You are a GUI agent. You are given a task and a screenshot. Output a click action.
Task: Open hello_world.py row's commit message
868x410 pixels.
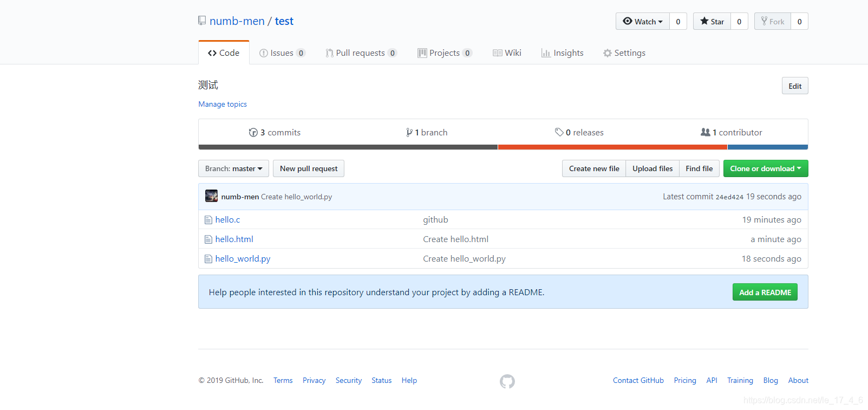tap(464, 259)
